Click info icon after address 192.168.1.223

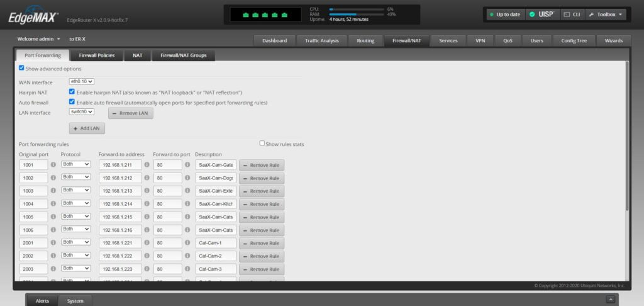pyautogui.click(x=147, y=269)
